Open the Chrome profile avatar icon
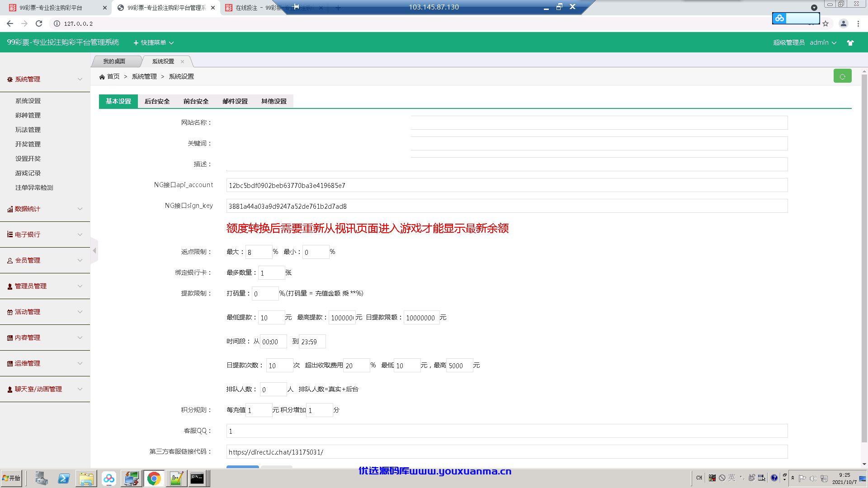The height and width of the screenshot is (488, 868). point(843,23)
